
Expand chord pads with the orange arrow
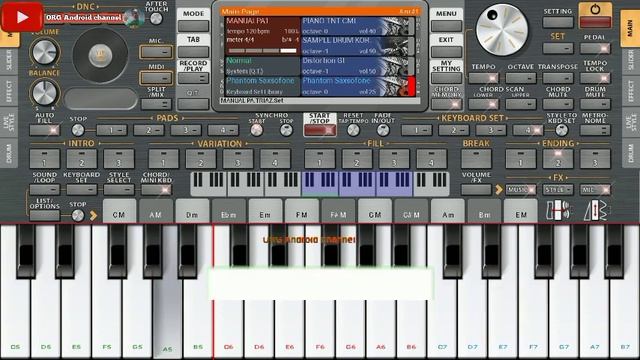93,216
